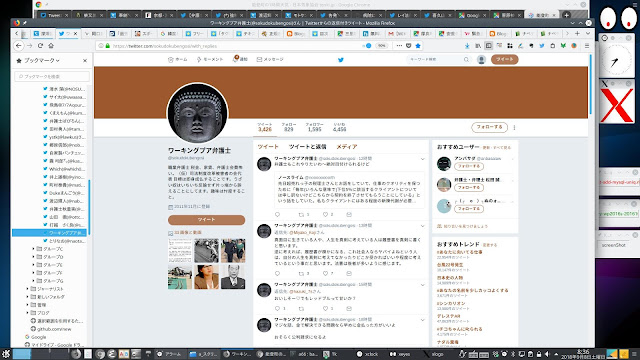Click the blue bookmark star in address bar
This screenshot has width=640, height=360.
(418, 46)
